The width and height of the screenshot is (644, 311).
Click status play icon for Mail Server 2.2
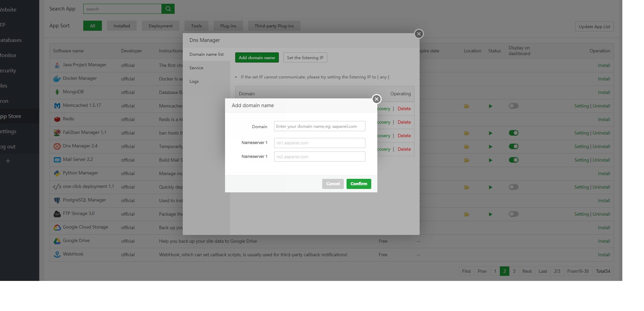(x=490, y=160)
